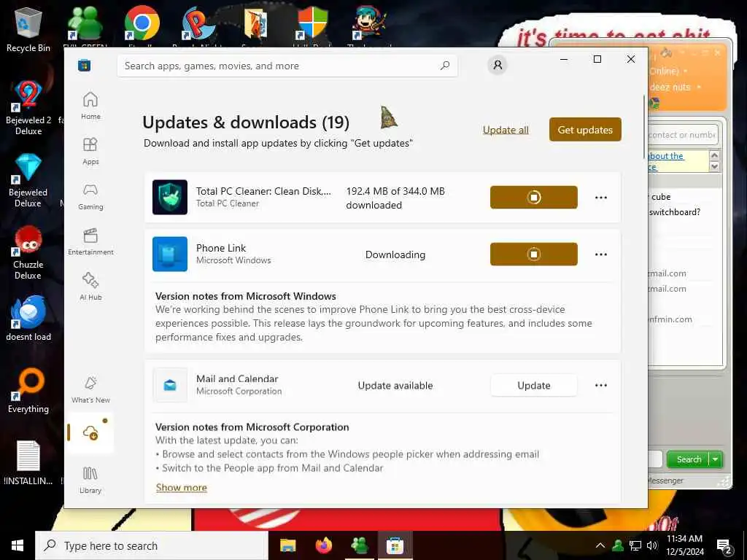Open the user profile account icon
747x560 pixels.
tap(498, 65)
